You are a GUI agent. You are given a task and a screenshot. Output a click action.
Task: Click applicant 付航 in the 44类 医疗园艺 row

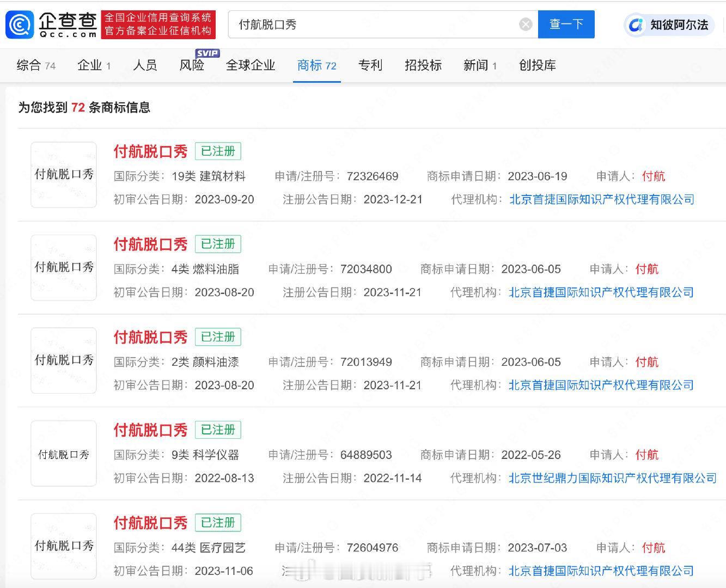tap(654, 548)
